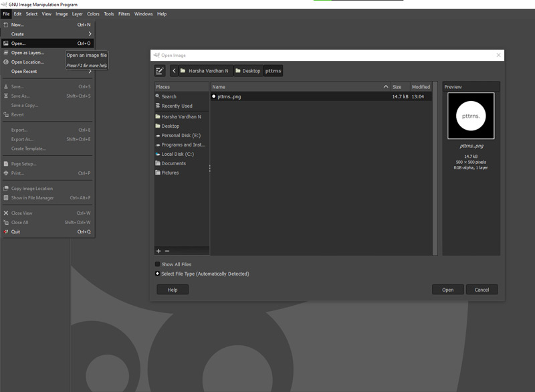Click the Open button in dialog

(x=447, y=290)
